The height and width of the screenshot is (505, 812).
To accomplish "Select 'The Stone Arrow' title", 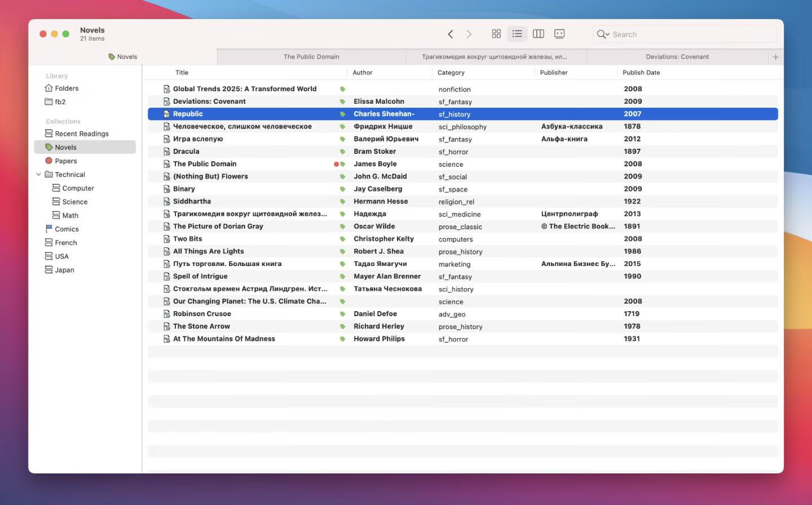I will coord(201,326).
